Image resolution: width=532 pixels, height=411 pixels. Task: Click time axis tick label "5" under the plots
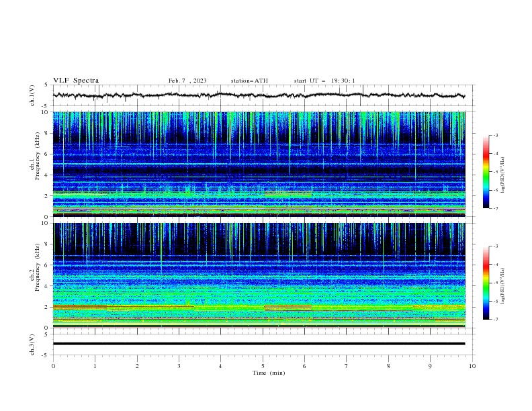click(x=263, y=366)
